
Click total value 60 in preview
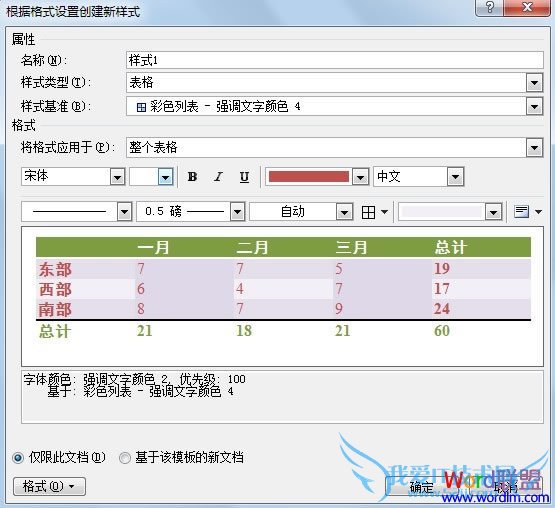click(442, 331)
